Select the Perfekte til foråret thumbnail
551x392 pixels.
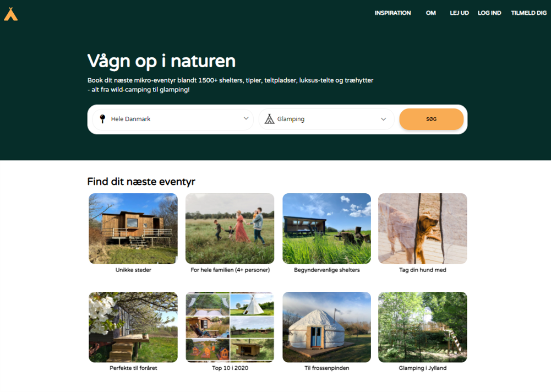point(133,327)
